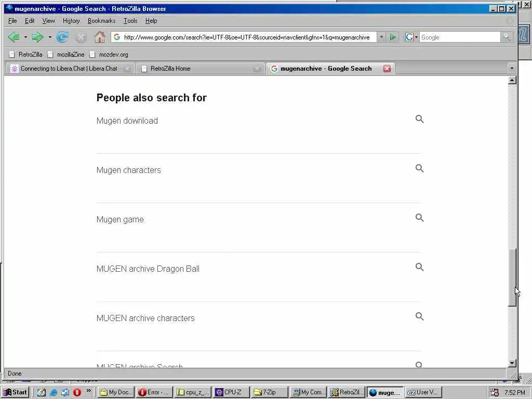This screenshot has height=399, width=532.
Task: Open the View menu
Action: [48, 21]
